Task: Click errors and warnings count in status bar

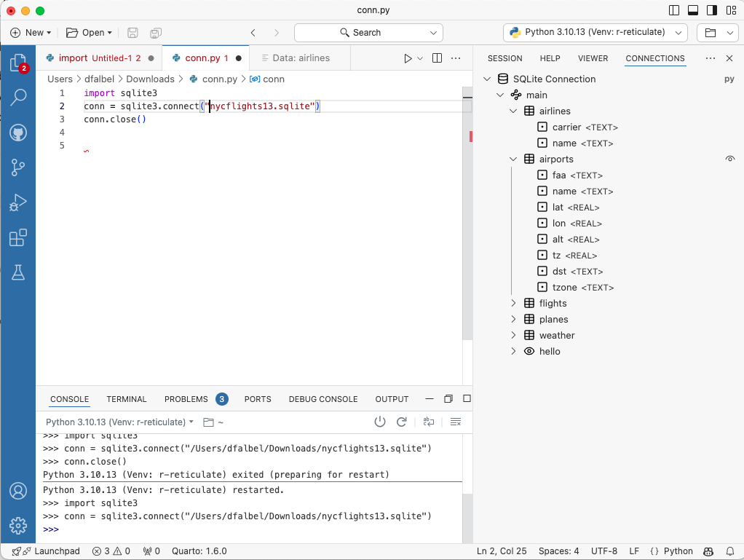Action: [x=111, y=551]
